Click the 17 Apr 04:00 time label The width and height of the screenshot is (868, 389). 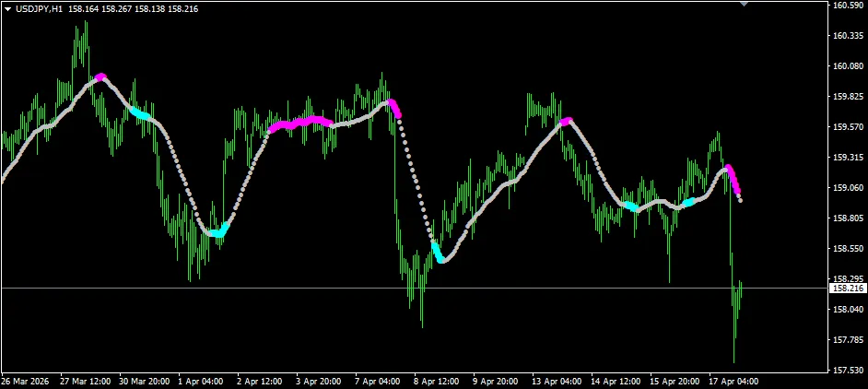pyautogui.click(x=733, y=382)
